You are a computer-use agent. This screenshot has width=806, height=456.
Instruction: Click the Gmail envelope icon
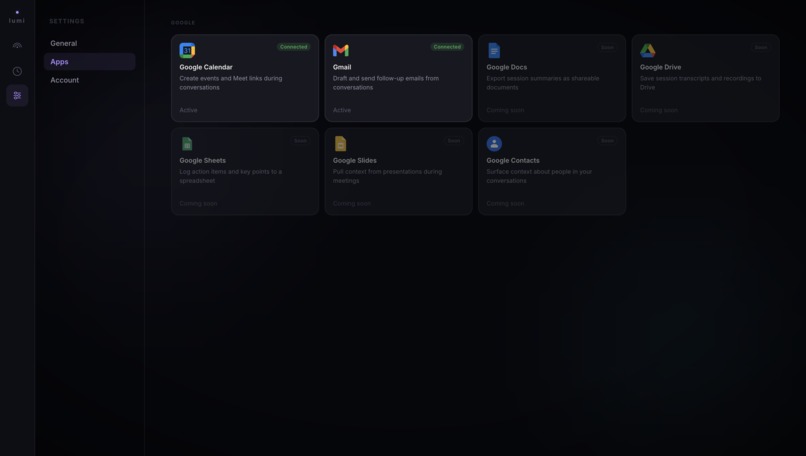click(x=341, y=50)
